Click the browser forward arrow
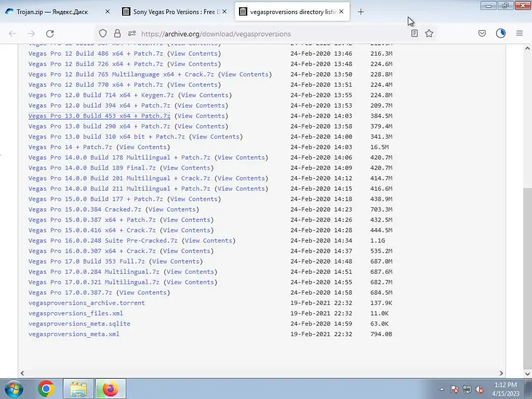The height and width of the screenshot is (399, 532). tap(31, 34)
